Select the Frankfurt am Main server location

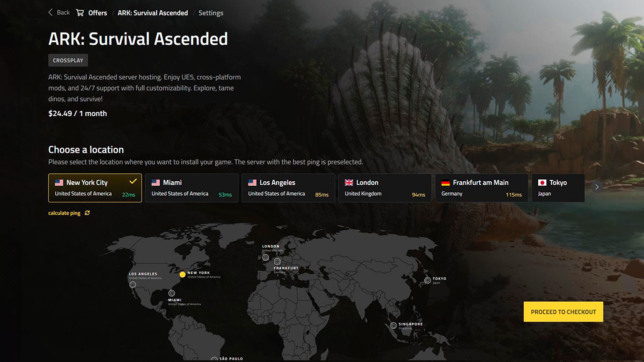(481, 188)
